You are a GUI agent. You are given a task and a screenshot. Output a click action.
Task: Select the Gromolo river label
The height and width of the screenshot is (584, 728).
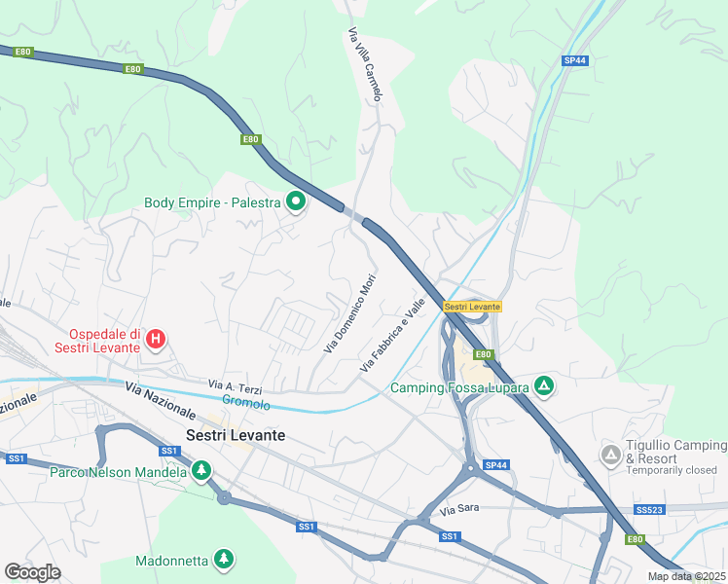[246, 402]
